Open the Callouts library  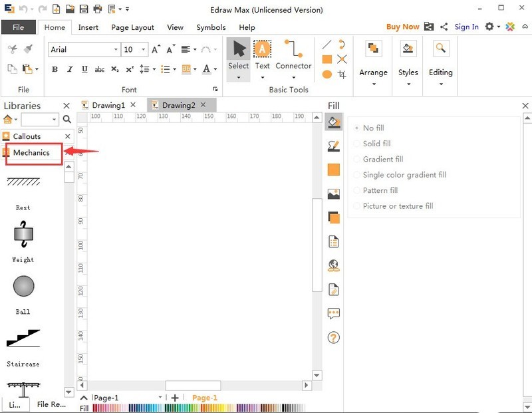pos(27,136)
